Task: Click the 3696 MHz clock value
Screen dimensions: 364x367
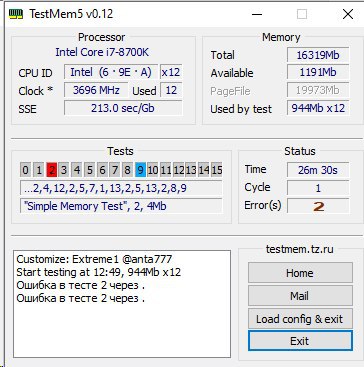Action: pos(96,90)
